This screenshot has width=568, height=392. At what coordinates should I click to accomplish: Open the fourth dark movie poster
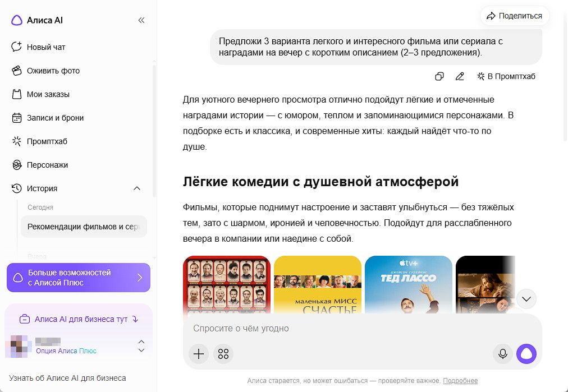coord(485,284)
